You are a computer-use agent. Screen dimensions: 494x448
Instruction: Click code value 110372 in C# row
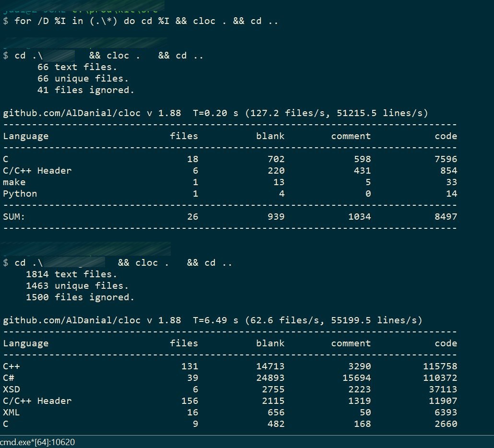[440, 378]
